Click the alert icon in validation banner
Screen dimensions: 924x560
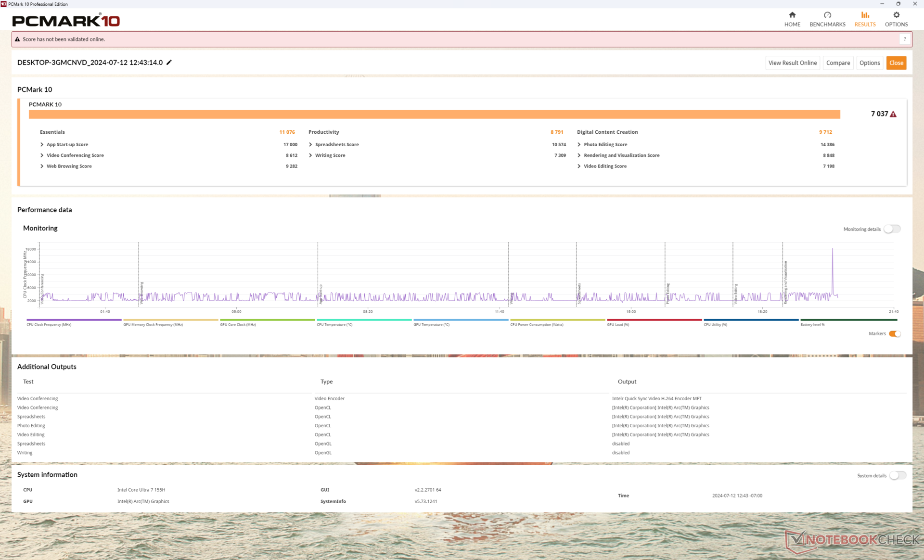pyautogui.click(x=17, y=39)
